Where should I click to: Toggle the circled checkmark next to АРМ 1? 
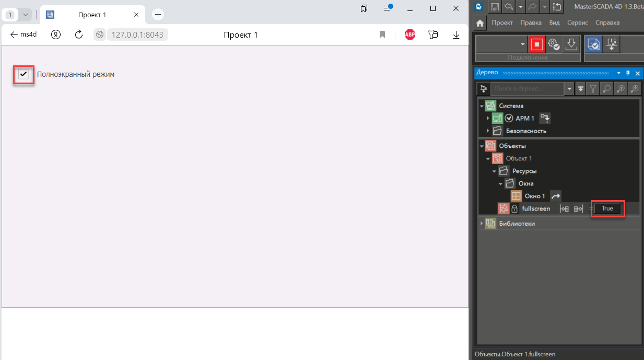[509, 119]
